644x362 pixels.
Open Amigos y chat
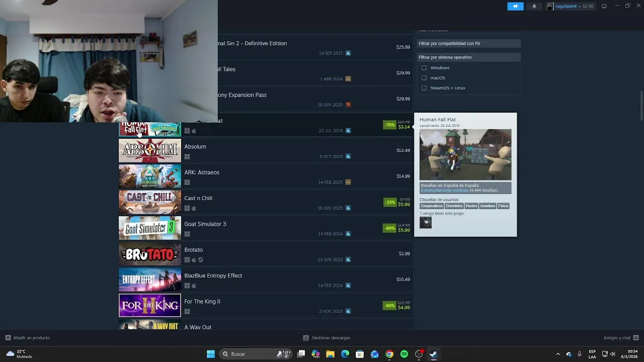pyautogui.click(x=621, y=338)
